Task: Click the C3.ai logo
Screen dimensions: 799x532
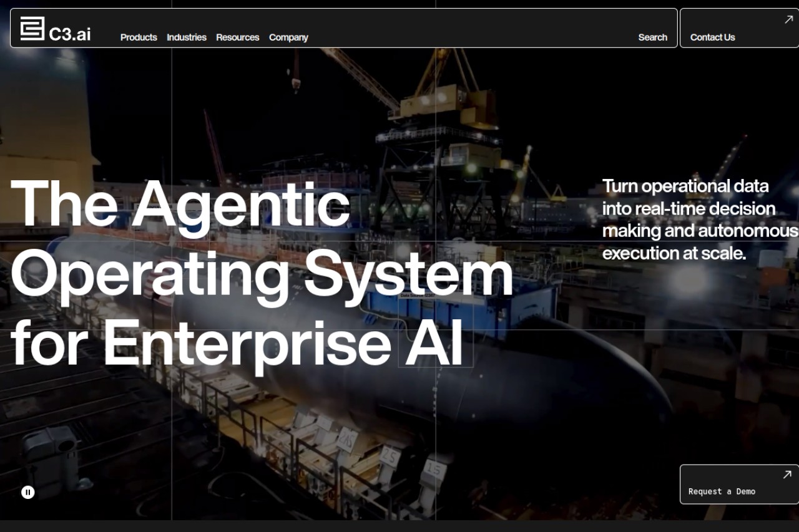Action: tap(55, 29)
